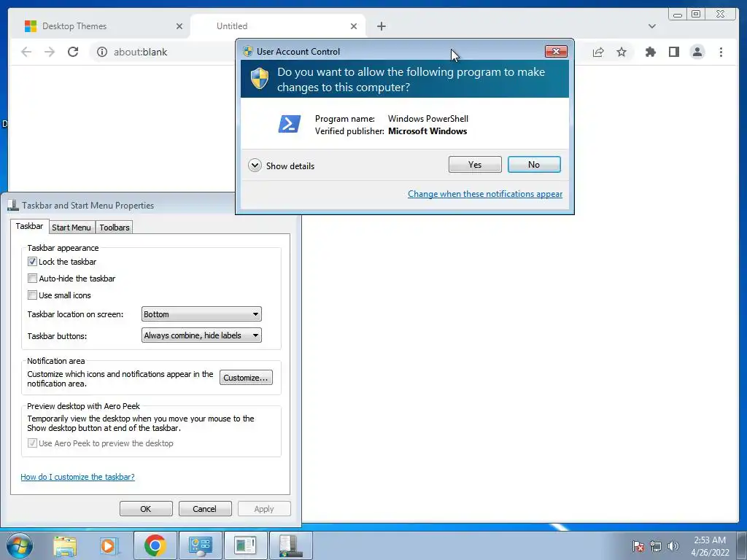Open 'How do I customize the taskbar?' link
This screenshot has width=747, height=560.
coord(77,477)
